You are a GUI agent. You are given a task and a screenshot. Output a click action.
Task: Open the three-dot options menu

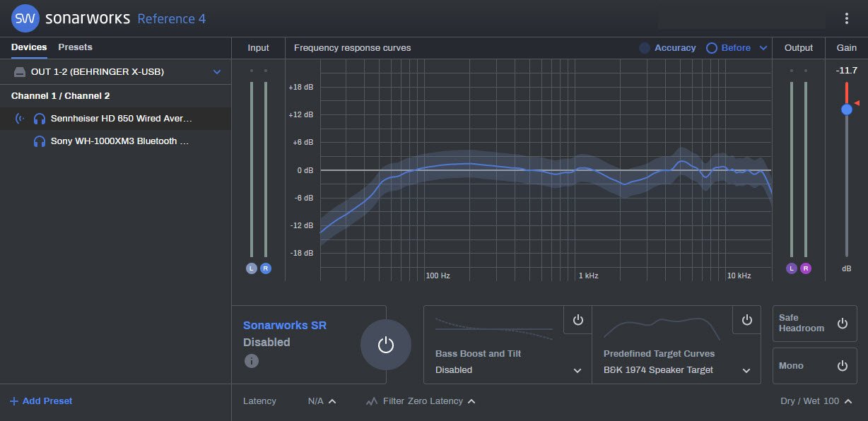click(847, 18)
